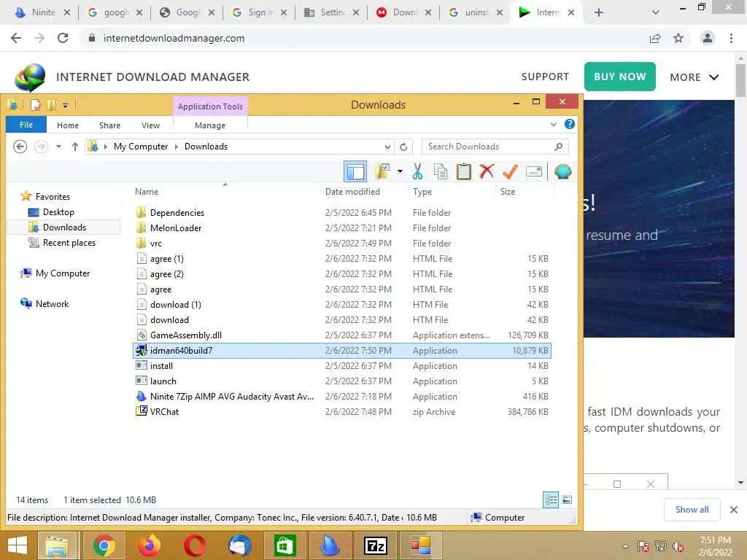Viewport: 747px width, 560px height.
Task: Click the Cut scissors icon in Explorer toolbar
Action: coord(418,171)
